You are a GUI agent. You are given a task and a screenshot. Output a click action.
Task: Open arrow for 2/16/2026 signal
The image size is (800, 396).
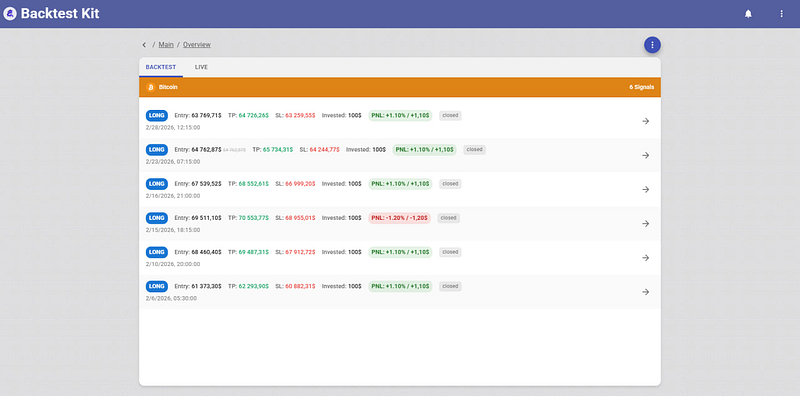point(645,189)
